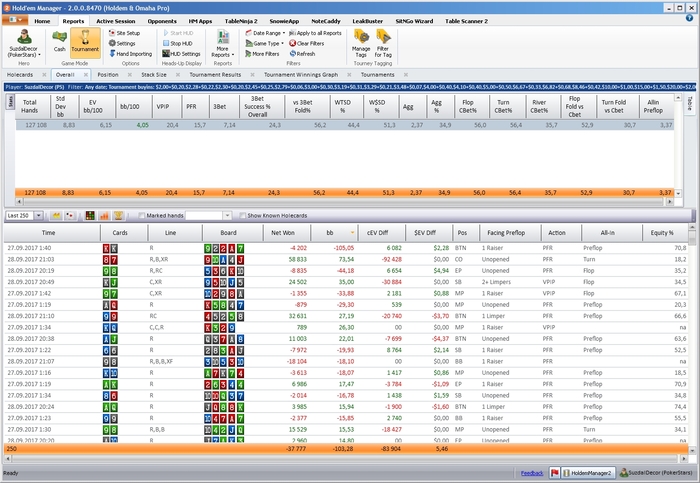The height and width of the screenshot is (483, 700).
Task: Click the yellow crown hands icon
Action: 56,216
